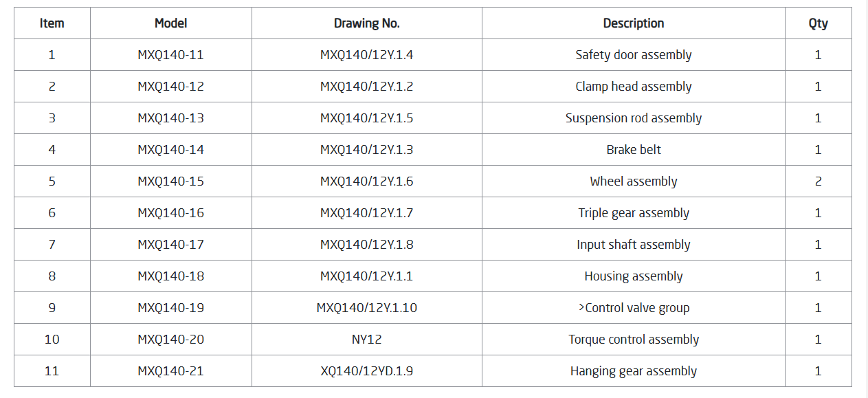868x398 pixels.
Task: Click drawing number MXQ140/12Y.1.2
Action: (366, 87)
